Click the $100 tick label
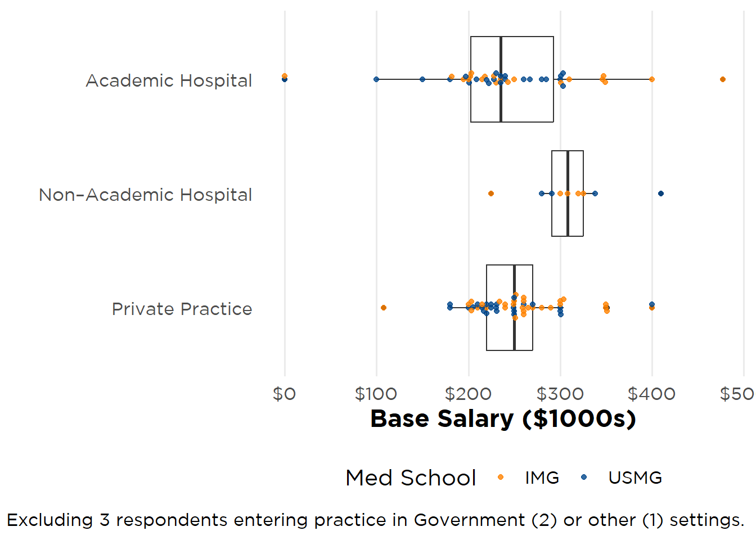756x540 pixels. click(x=376, y=394)
